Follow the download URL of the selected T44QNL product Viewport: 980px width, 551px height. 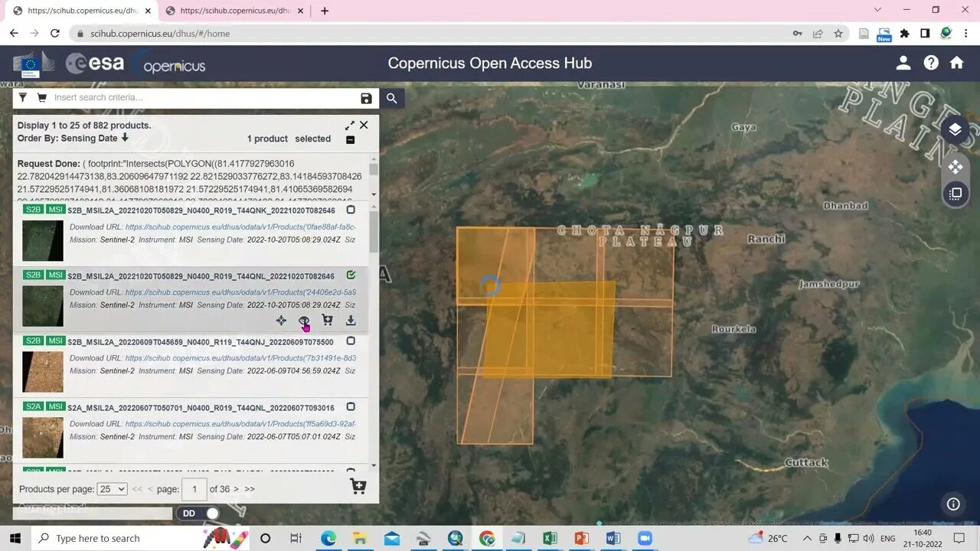[240, 292]
